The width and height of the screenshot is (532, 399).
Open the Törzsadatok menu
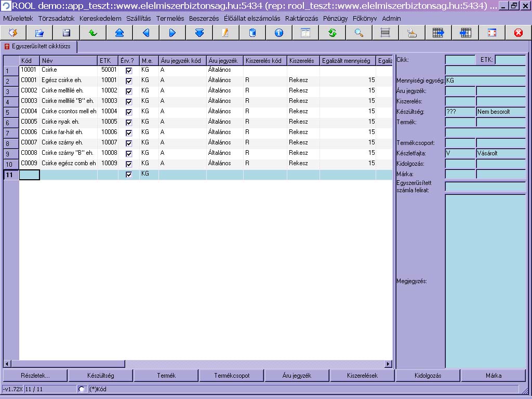56,18
